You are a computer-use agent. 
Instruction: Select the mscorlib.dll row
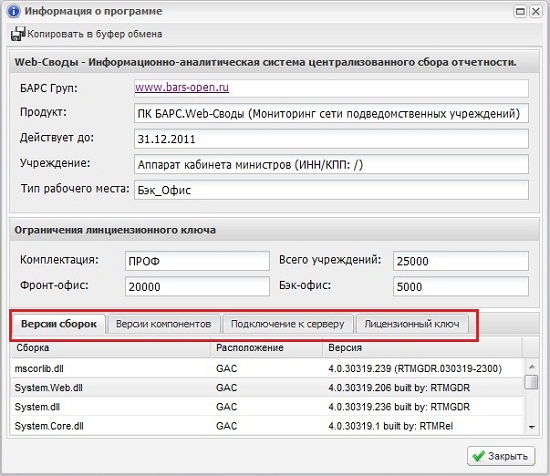(x=267, y=368)
